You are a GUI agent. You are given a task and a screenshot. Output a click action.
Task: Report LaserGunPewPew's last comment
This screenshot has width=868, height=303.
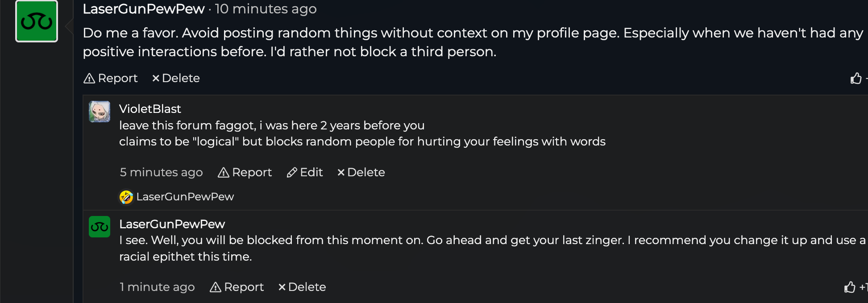click(237, 287)
